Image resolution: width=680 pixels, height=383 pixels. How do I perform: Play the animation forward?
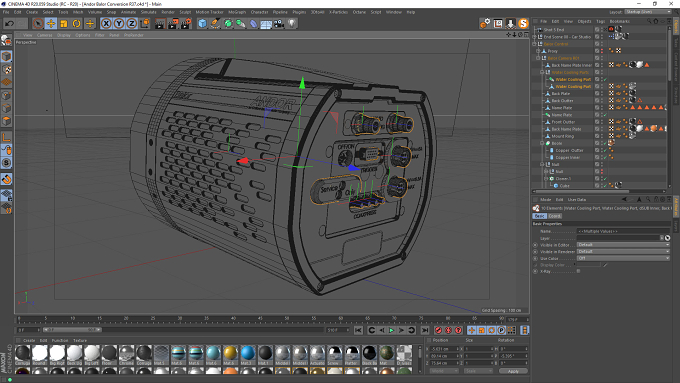point(392,331)
